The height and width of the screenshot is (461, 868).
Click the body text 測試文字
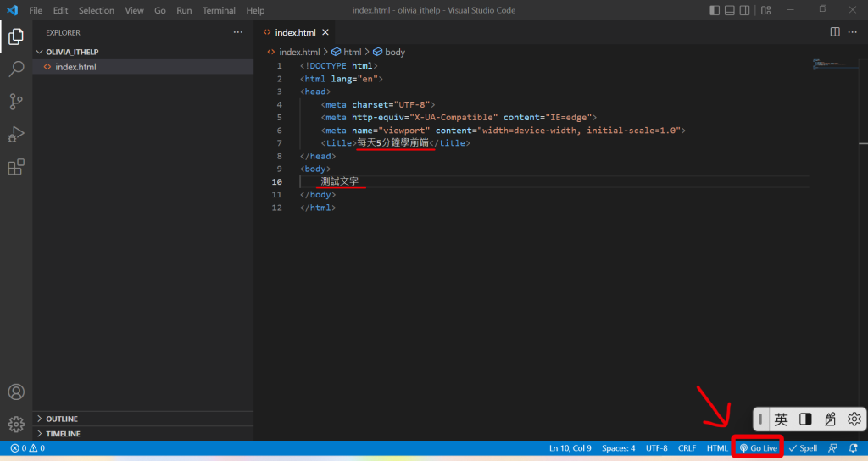click(x=339, y=181)
